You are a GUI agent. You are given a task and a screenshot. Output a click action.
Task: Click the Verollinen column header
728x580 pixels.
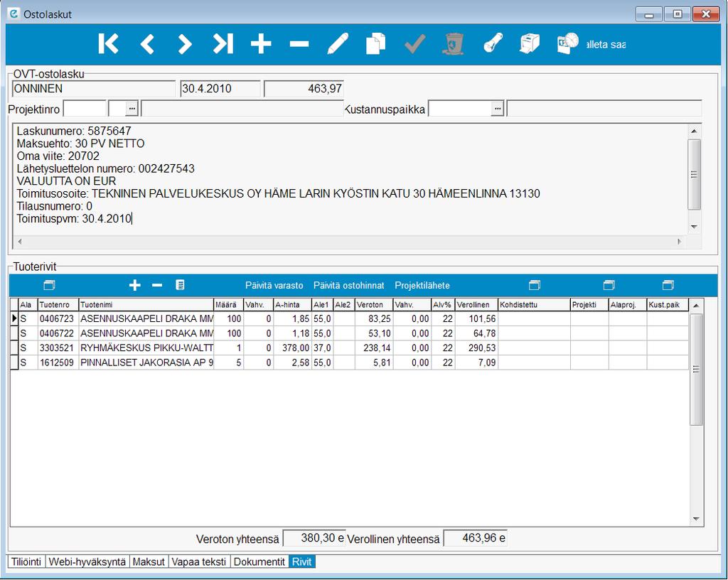(476, 305)
